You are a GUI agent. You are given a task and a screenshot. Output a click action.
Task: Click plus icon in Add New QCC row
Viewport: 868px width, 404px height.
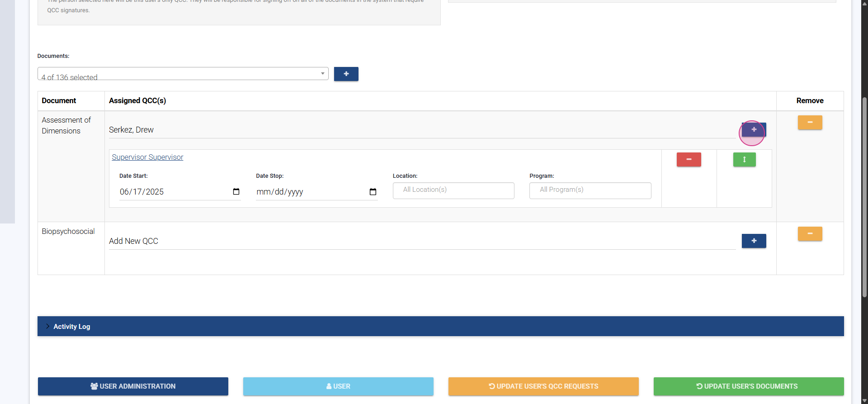point(754,241)
